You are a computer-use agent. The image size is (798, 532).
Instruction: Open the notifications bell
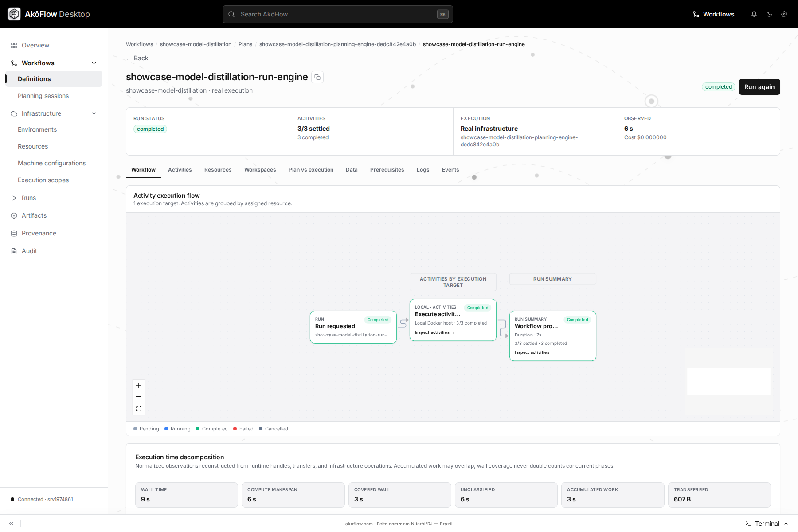point(754,14)
